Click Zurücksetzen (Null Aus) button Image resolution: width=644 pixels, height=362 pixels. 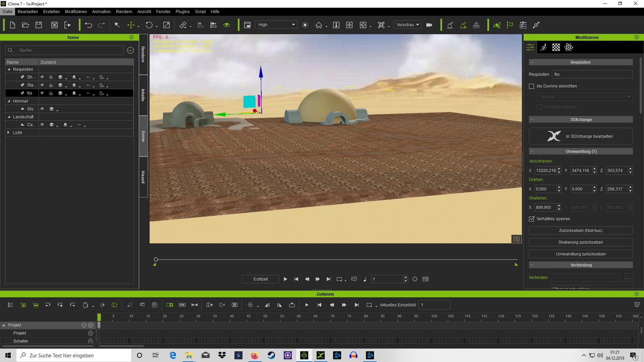581,231
